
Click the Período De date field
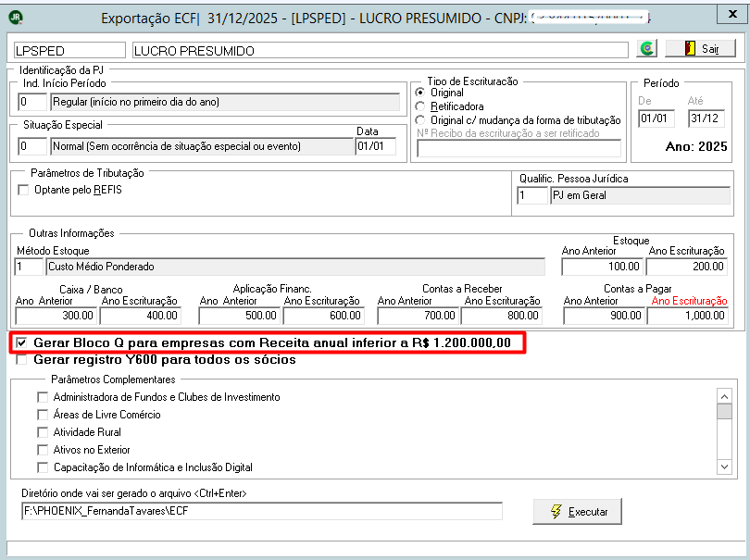[x=656, y=118]
